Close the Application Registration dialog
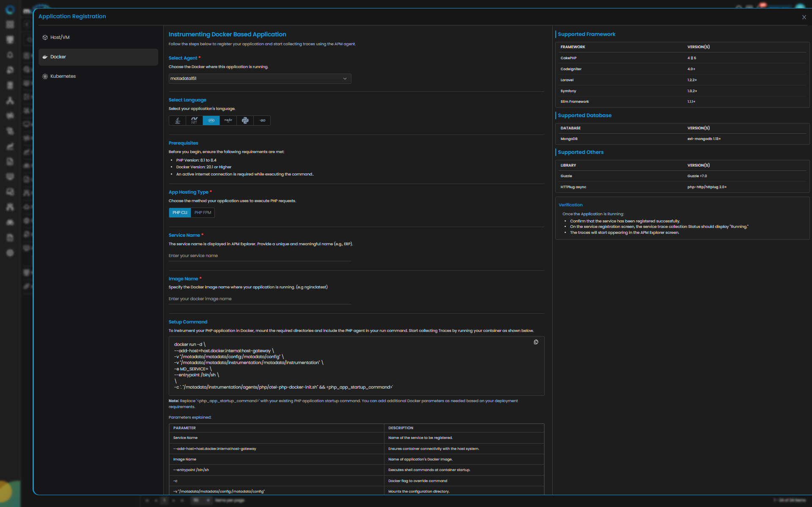This screenshot has height=507, width=812. (804, 17)
